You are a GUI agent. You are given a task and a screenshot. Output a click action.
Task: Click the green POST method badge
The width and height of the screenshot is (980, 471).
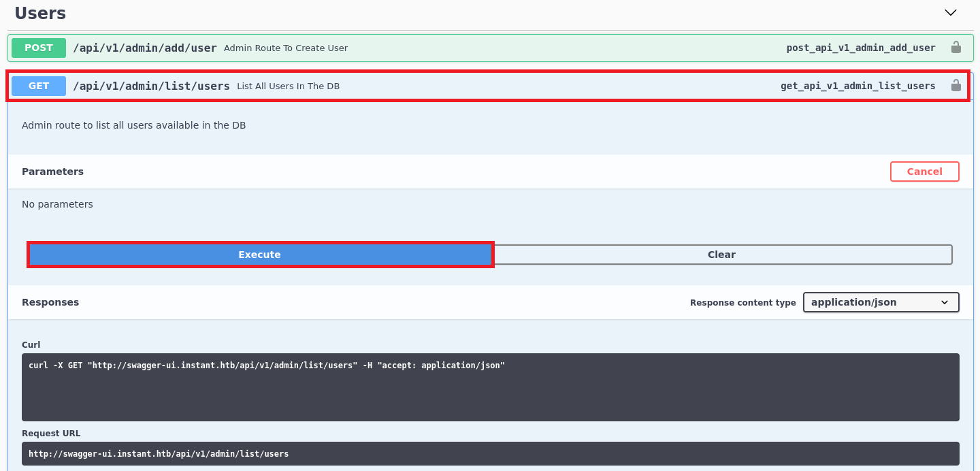[39, 48]
